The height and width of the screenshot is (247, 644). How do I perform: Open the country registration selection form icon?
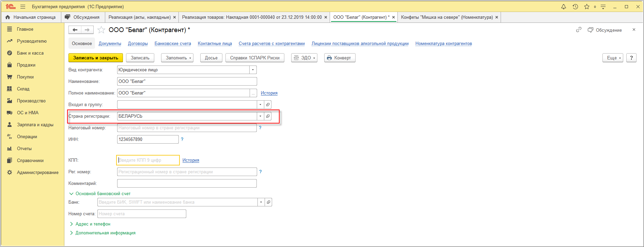coord(268,116)
